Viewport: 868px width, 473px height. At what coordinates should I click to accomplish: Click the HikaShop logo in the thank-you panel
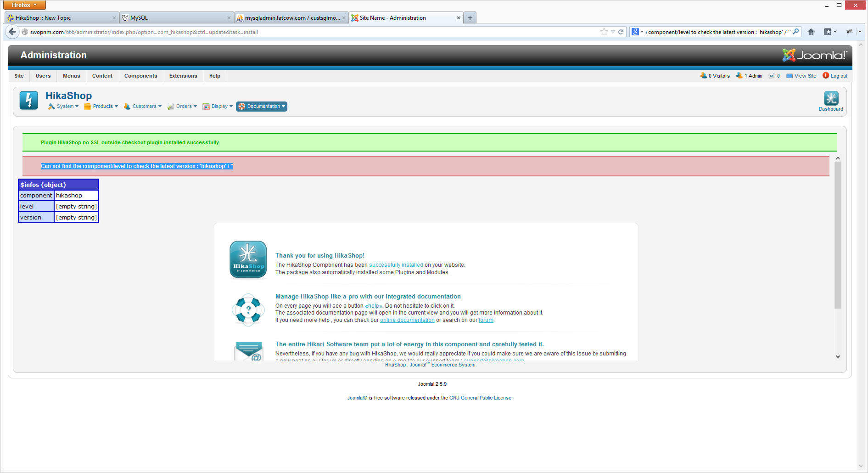click(248, 259)
